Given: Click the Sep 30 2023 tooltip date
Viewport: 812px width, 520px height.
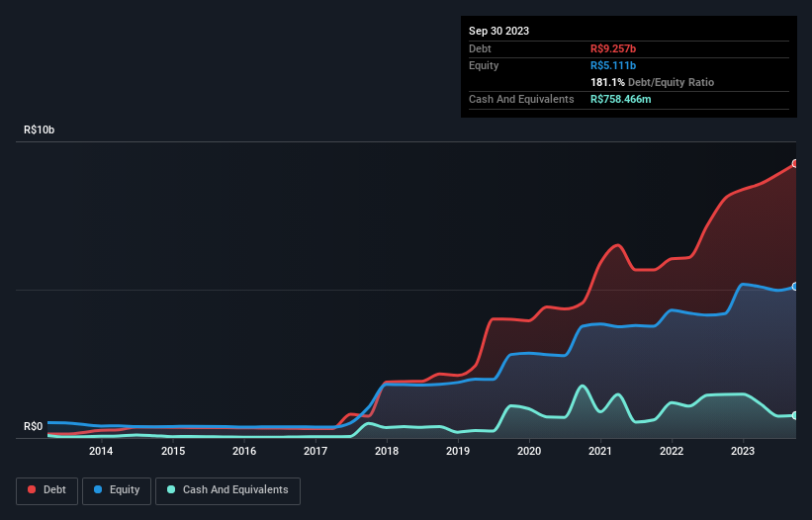Looking at the screenshot, I should [498, 31].
